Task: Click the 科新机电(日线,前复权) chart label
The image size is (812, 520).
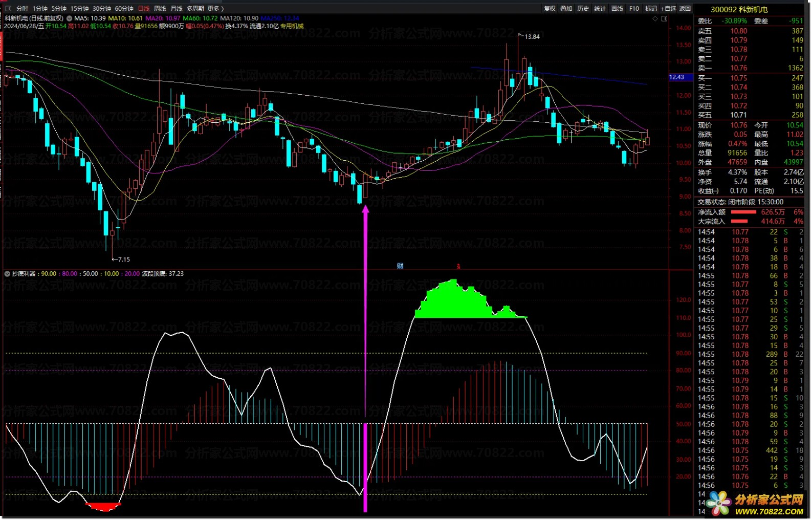Action: pos(34,18)
